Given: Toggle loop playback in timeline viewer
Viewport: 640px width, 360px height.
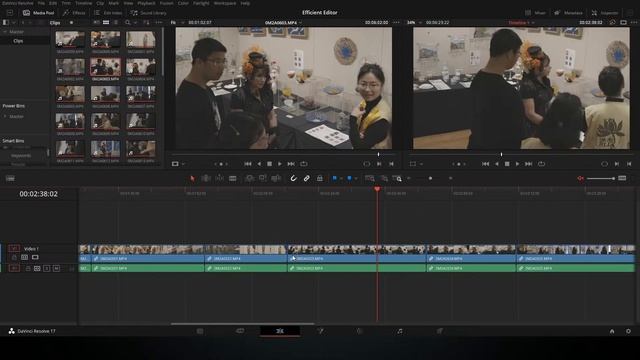Looking at the screenshot, I should point(541,164).
